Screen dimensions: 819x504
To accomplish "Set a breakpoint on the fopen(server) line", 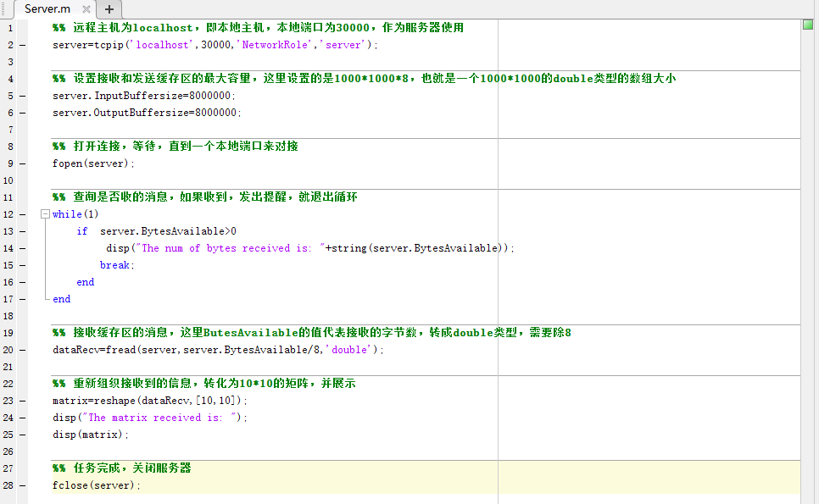I will coord(23,163).
